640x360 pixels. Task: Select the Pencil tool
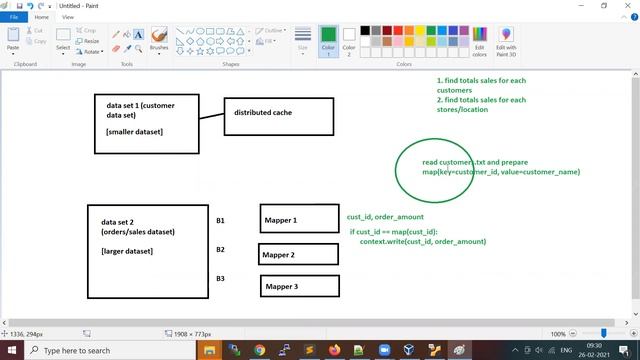(116, 35)
